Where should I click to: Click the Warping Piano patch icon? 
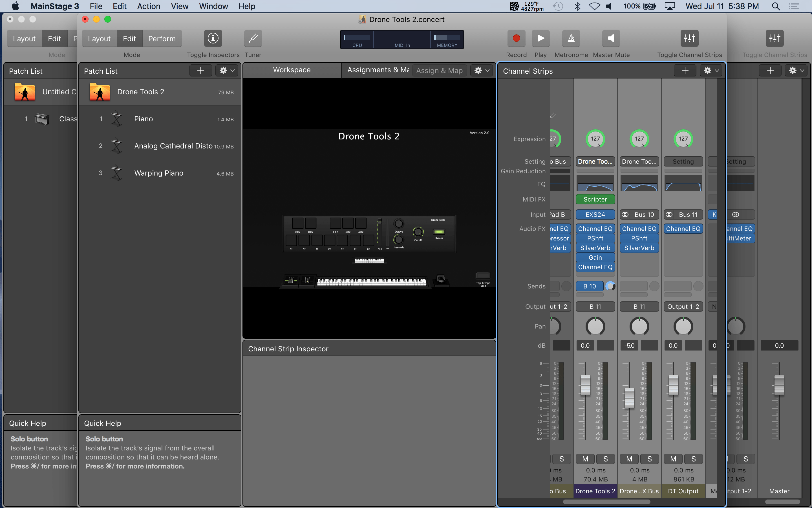click(x=116, y=173)
